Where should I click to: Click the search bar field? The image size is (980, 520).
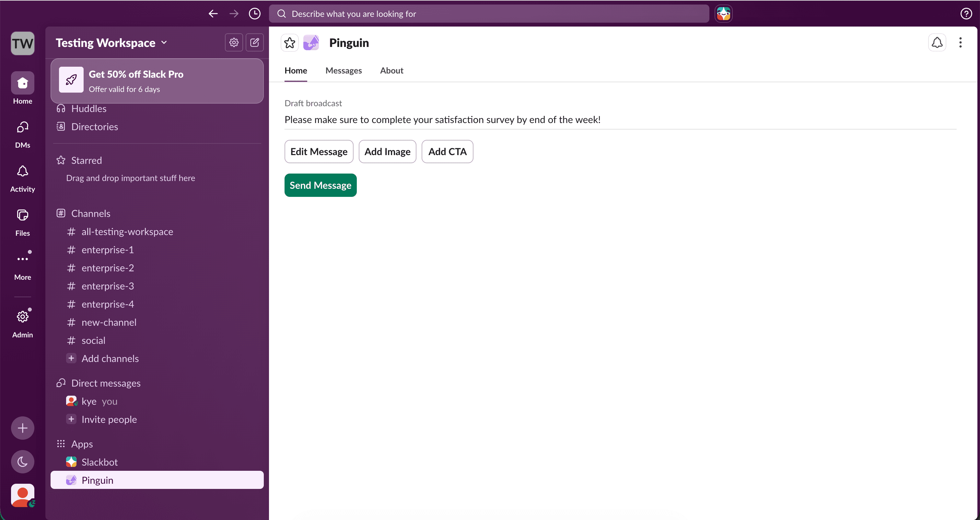click(x=489, y=14)
